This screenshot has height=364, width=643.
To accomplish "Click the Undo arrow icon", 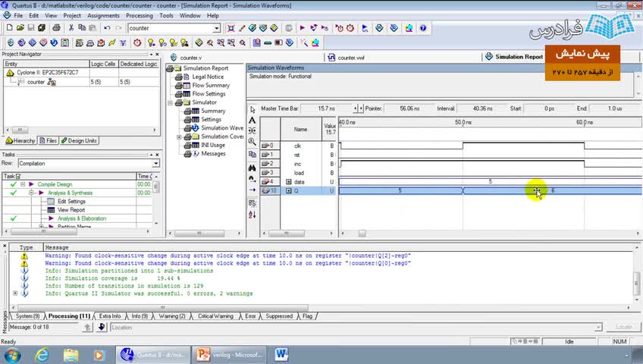I will (x=107, y=28).
